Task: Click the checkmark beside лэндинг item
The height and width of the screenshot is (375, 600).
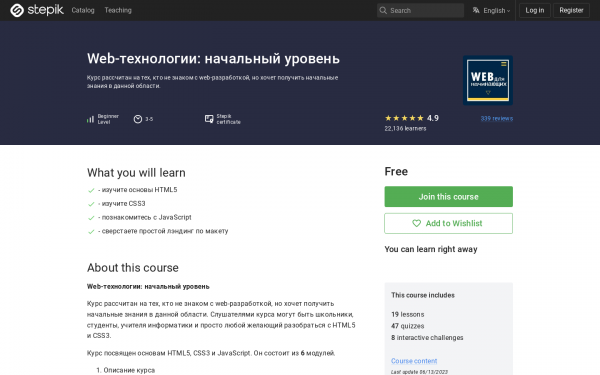Action: 91,232
